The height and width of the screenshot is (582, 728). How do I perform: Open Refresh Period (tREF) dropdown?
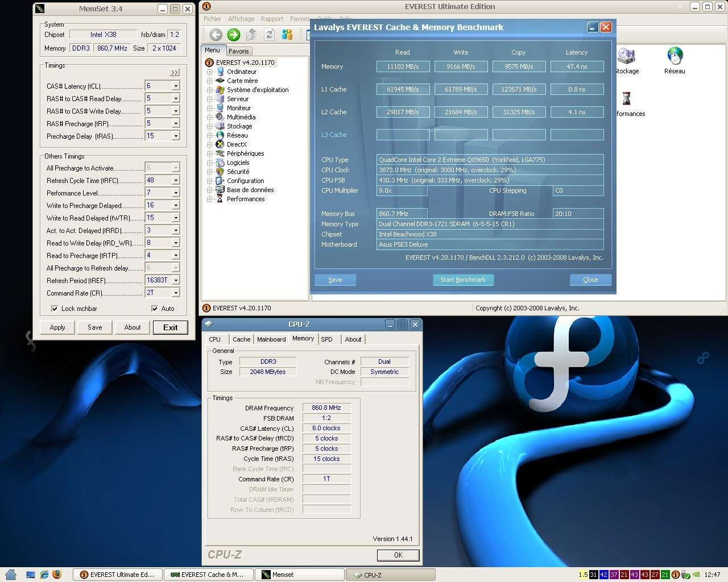pyautogui.click(x=176, y=280)
